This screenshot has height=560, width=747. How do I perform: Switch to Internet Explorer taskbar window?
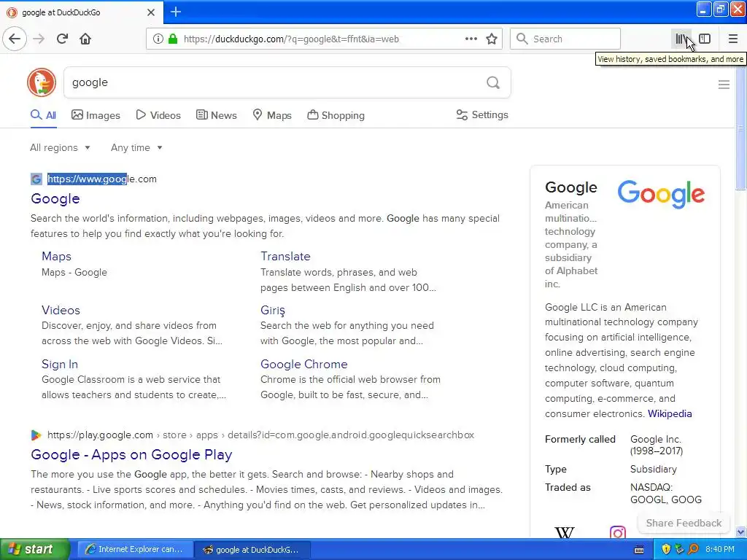[x=135, y=549]
